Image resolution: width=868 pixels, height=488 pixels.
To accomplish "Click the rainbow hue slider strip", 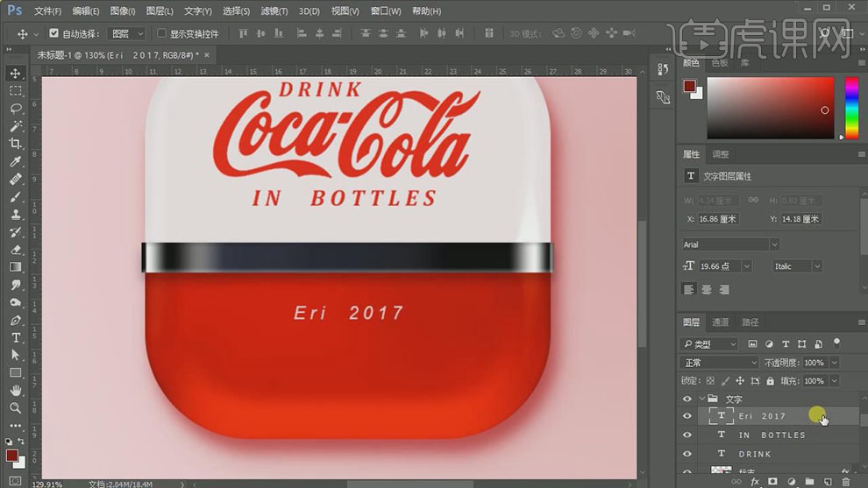I will 850,108.
